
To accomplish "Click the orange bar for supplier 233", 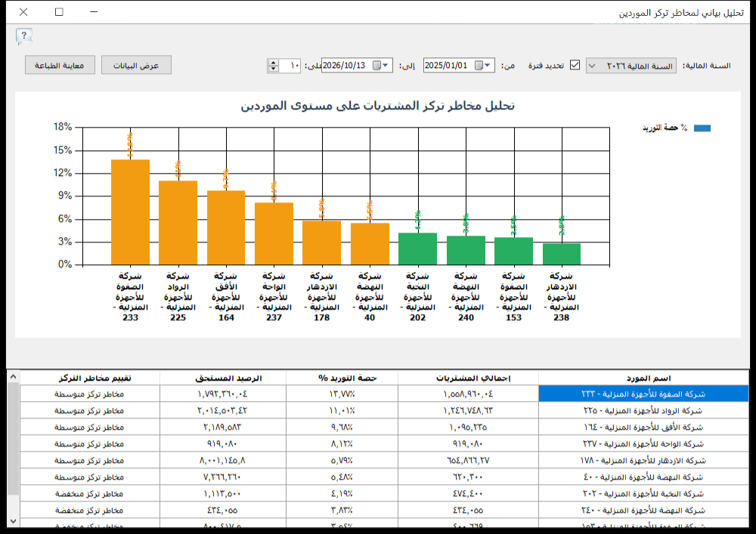I will click(130, 212).
